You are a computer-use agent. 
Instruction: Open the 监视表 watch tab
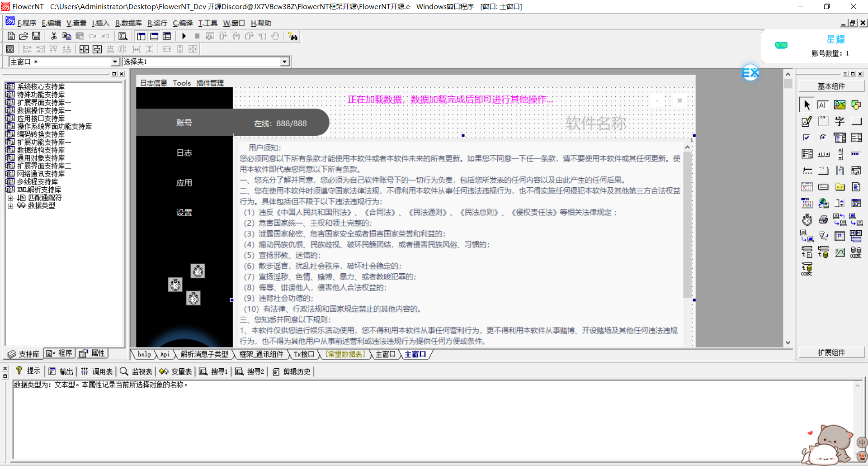[x=137, y=371]
